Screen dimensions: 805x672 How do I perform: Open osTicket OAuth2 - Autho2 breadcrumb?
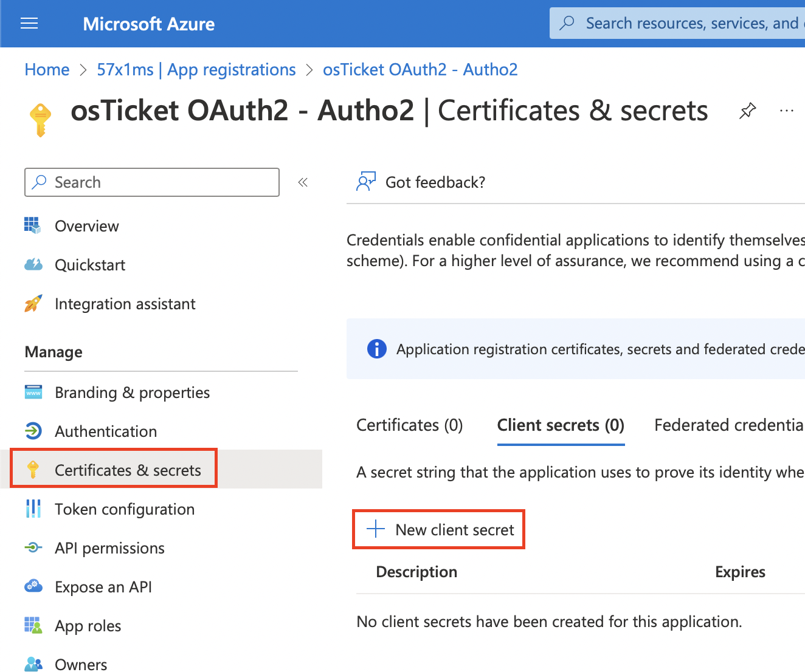pos(420,70)
